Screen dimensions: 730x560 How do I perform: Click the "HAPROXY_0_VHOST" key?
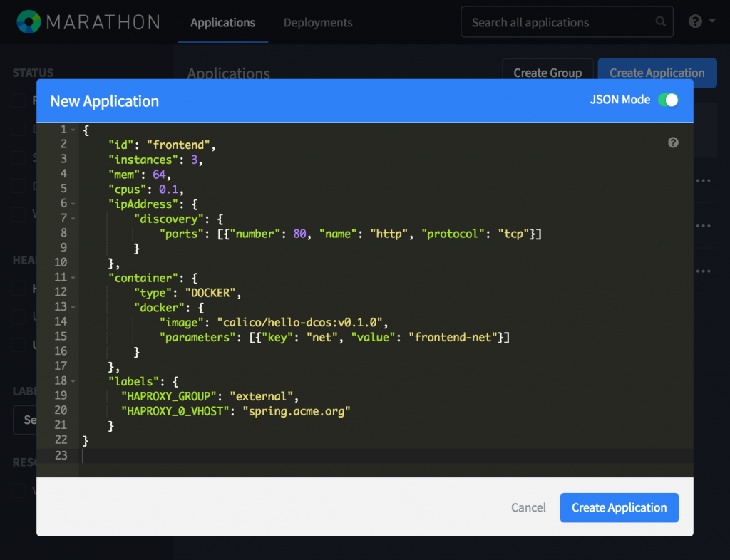[175, 411]
